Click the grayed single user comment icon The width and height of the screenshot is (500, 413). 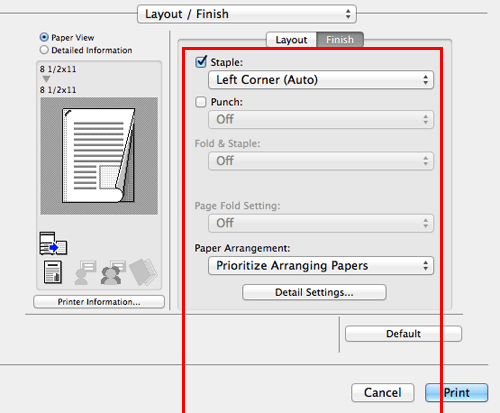click(85, 272)
